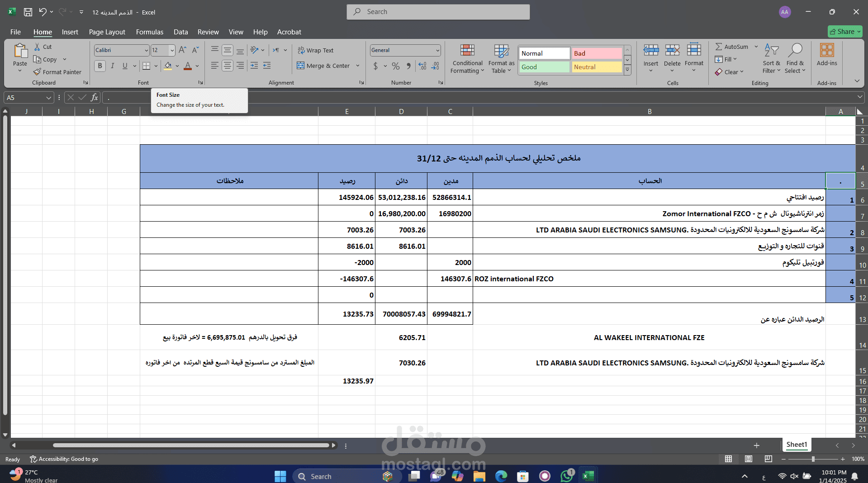Expand the Calibri font name dropdown

(x=146, y=50)
